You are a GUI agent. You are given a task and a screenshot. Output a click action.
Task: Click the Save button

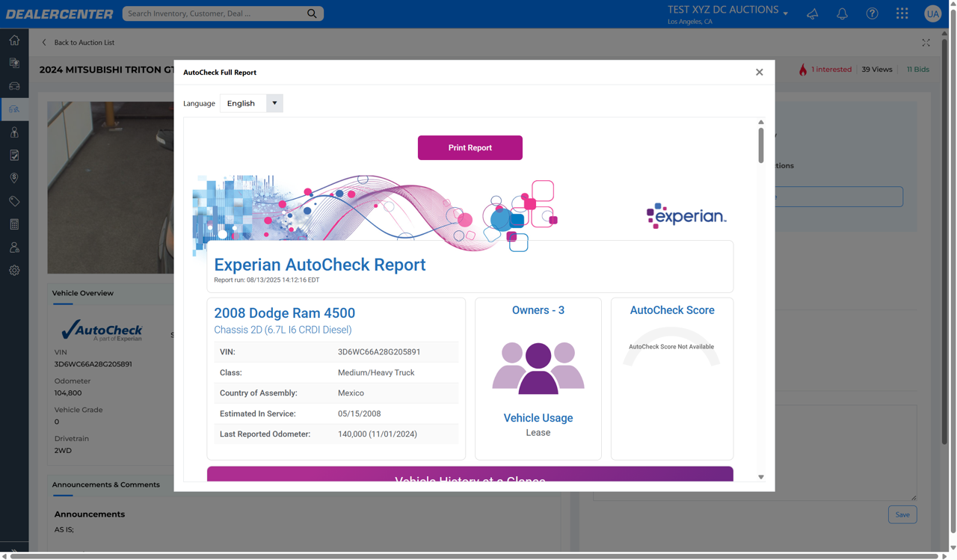(x=902, y=514)
